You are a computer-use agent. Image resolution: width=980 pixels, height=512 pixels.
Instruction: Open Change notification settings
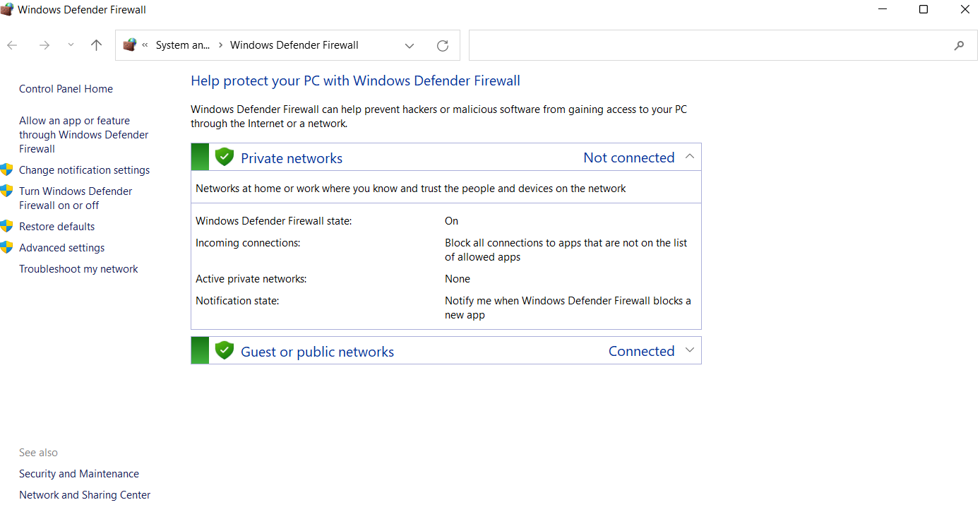pos(84,170)
